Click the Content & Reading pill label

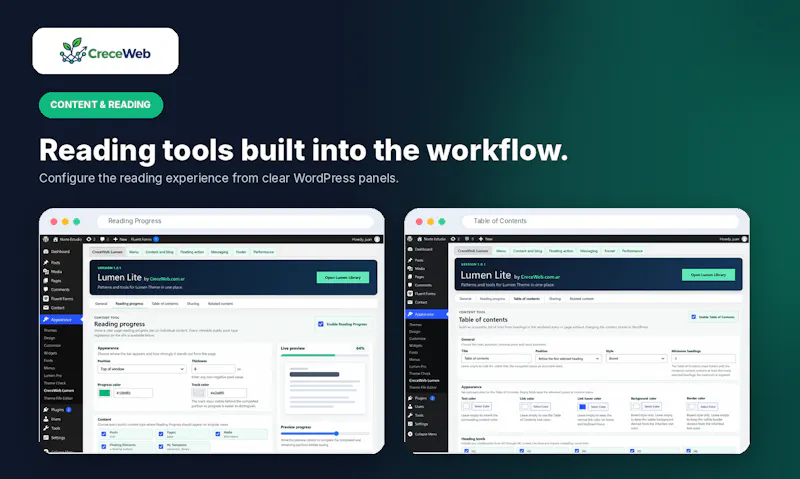[x=101, y=105]
